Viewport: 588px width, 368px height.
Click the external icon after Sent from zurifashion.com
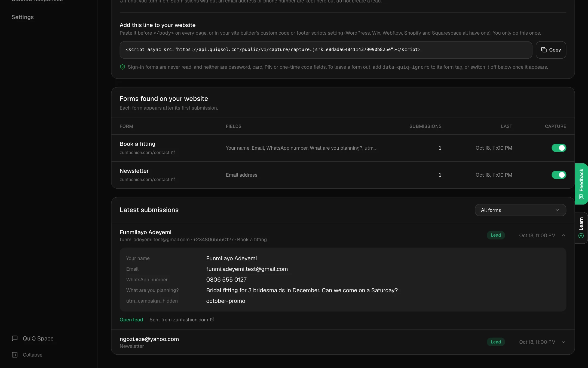pyautogui.click(x=212, y=319)
